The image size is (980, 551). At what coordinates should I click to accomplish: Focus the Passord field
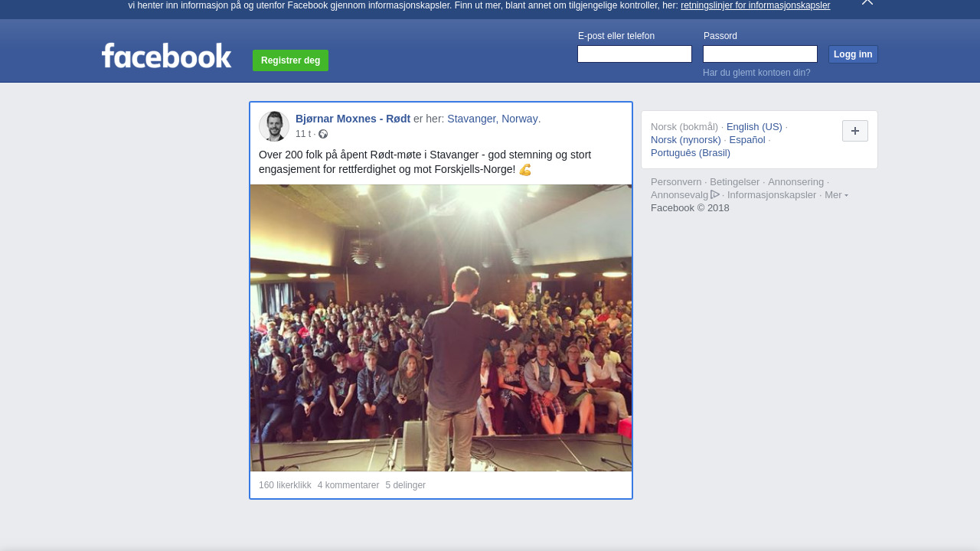coord(760,54)
